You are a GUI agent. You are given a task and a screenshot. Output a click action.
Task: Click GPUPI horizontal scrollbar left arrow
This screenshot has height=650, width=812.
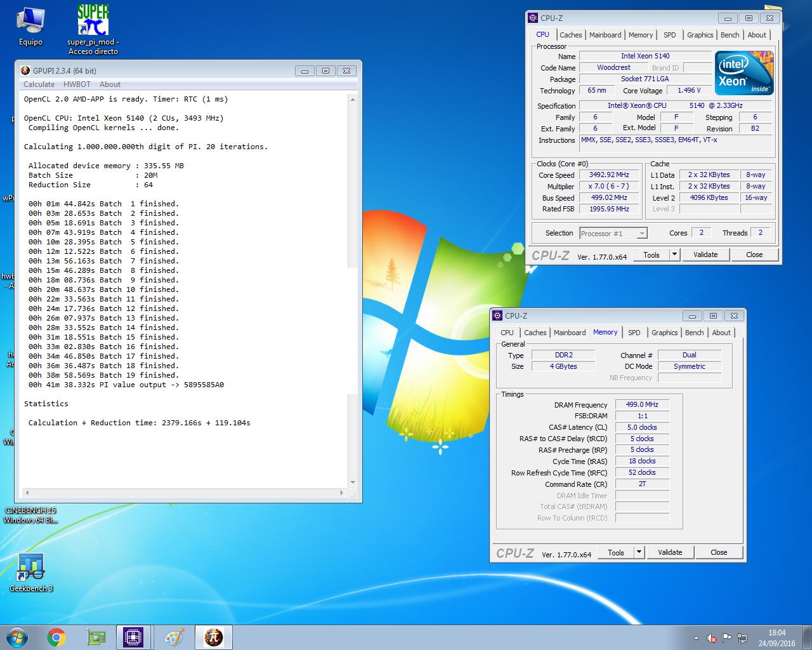pyautogui.click(x=27, y=493)
